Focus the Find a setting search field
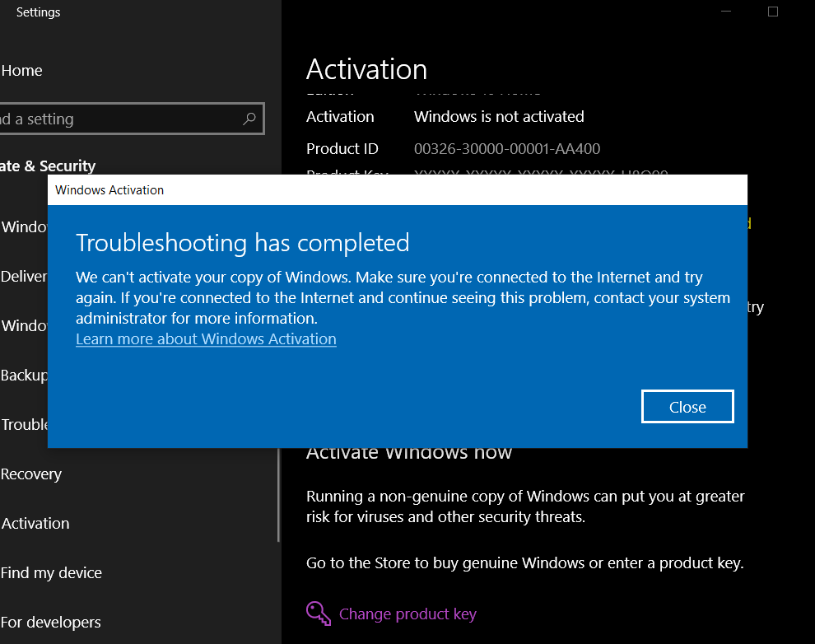Image resolution: width=815 pixels, height=644 pixels. pyautogui.click(x=130, y=119)
